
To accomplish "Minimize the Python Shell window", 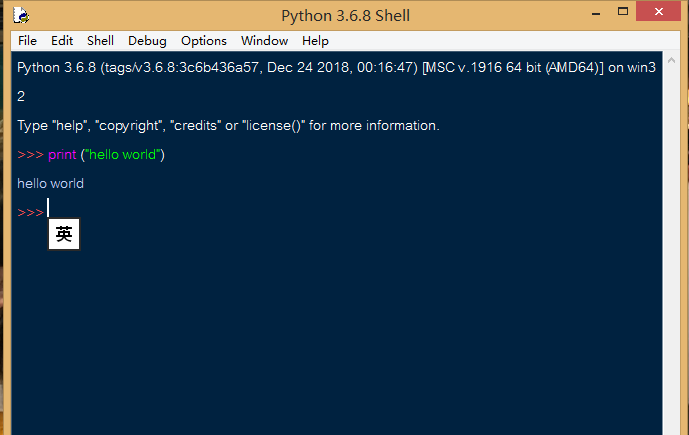I will [592, 12].
